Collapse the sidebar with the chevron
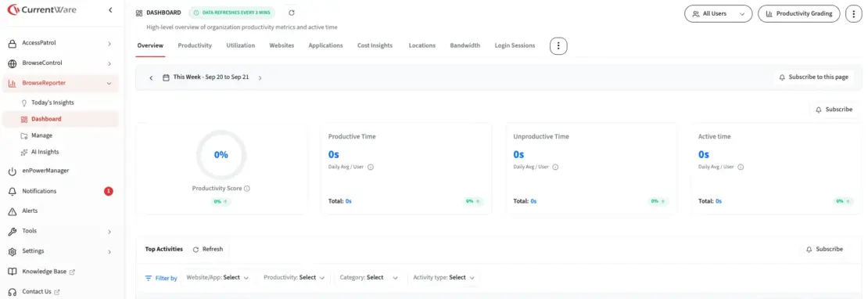The height and width of the screenshot is (299, 868). (x=110, y=10)
